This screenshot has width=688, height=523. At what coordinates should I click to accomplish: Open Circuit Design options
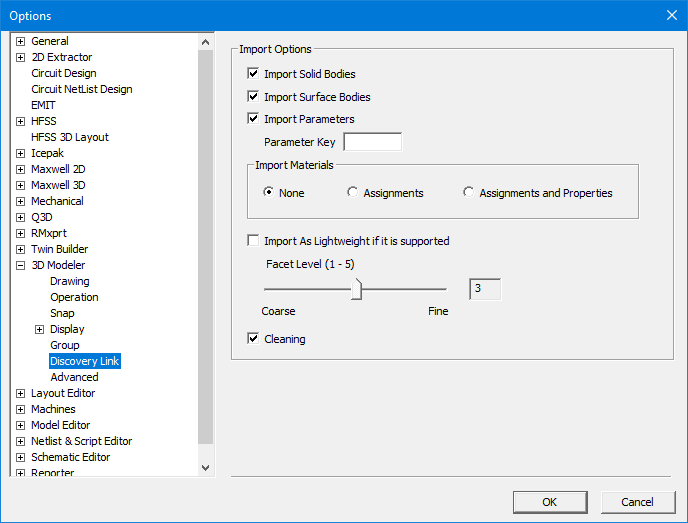pyautogui.click(x=64, y=73)
